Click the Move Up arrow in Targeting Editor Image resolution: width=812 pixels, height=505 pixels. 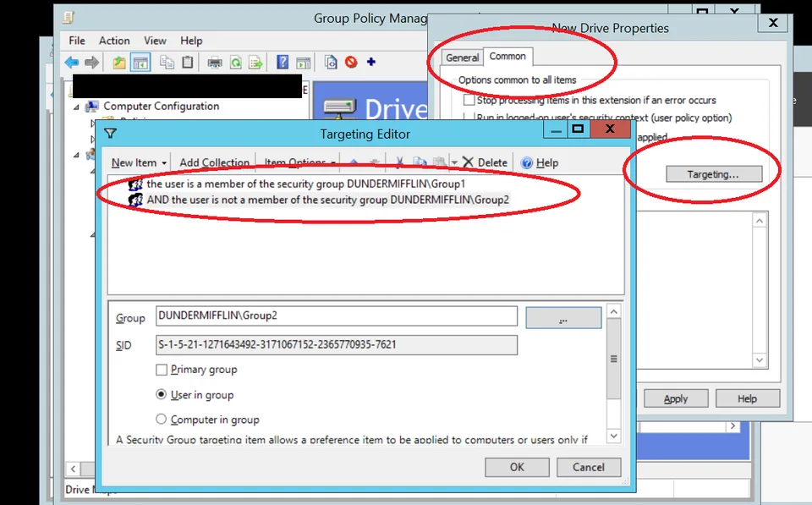point(354,162)
